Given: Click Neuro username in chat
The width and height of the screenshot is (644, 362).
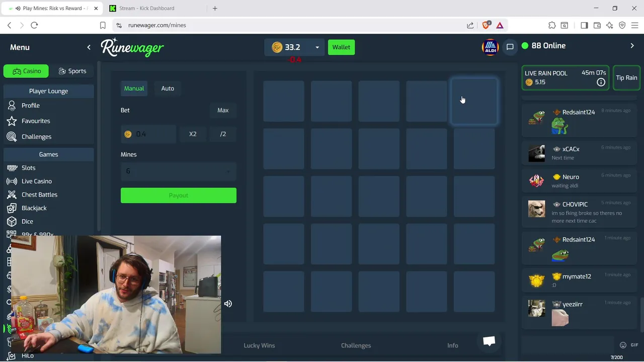Looking at the screenshot, I should pos(571,177).
